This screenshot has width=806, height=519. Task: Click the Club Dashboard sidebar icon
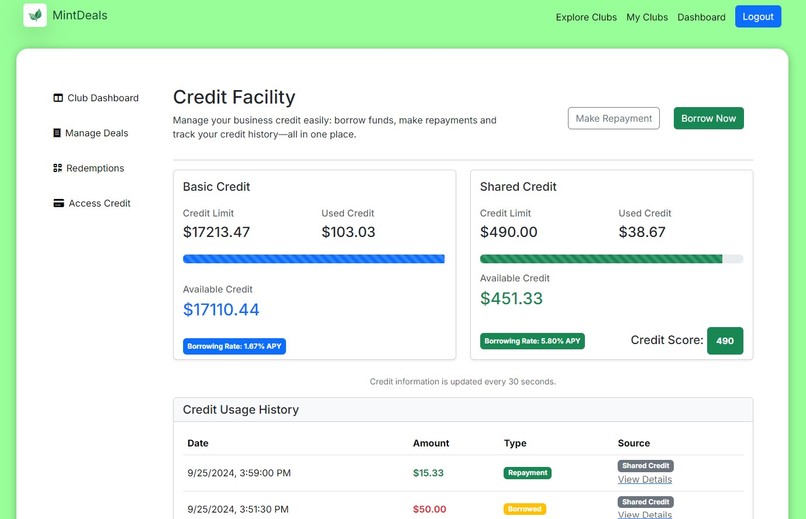pyautogui.click(x=58, y=98)
